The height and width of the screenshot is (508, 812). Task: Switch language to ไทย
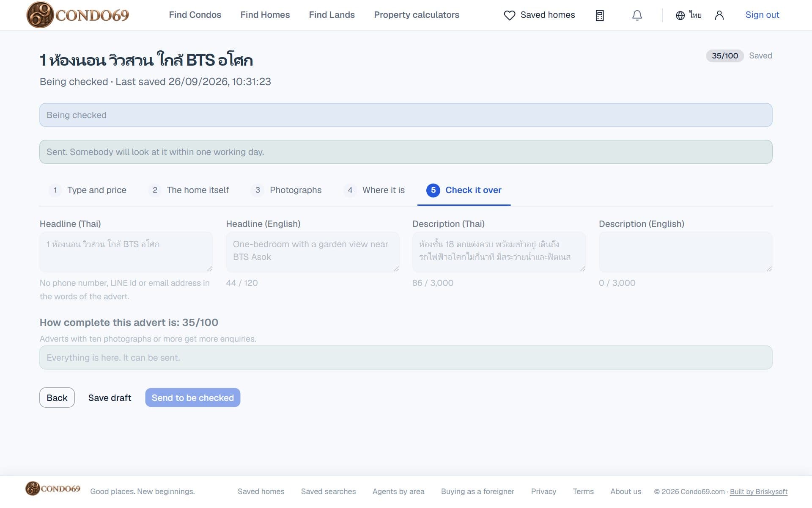click(695, 15)
